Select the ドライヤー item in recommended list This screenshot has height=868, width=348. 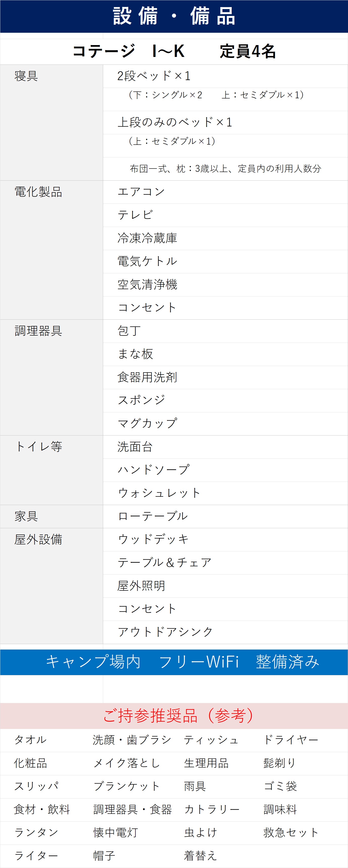point(291,740)
